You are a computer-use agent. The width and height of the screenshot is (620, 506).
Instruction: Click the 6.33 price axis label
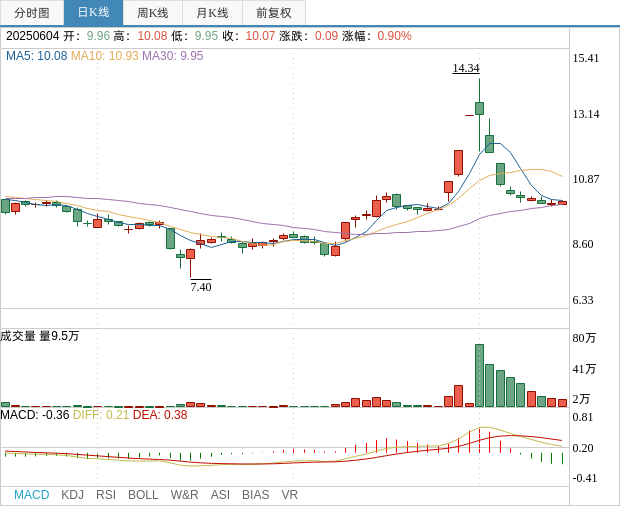pos(583,300)
